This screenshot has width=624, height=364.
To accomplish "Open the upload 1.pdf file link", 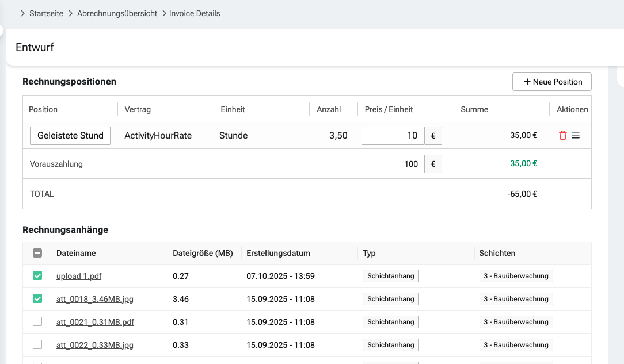I will pyautogui.click(x=79, y=276).
